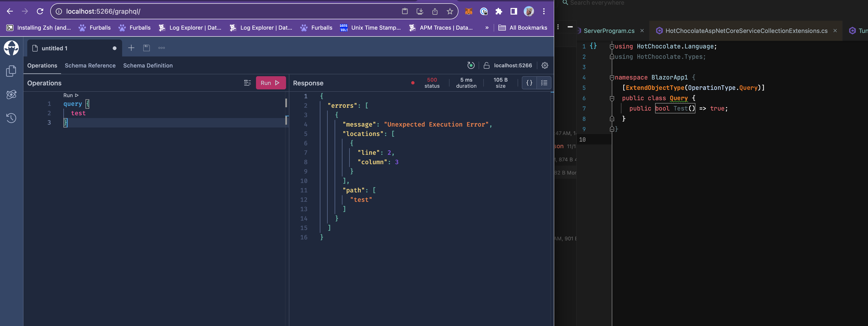Toggle the authentication lock next to localhost:5266
Image resolution: width=868 pixels, height=326 pixels.
coord(487,65)
